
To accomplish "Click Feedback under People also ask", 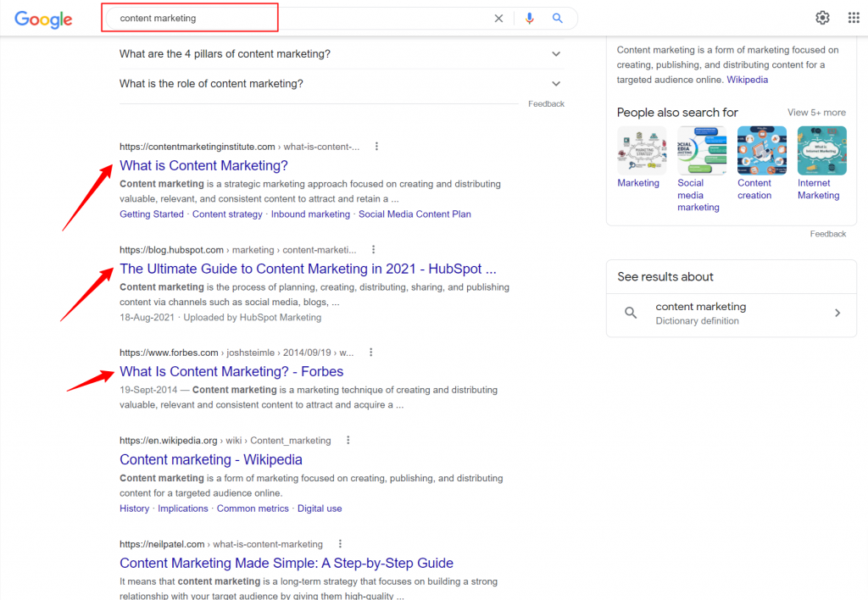I will 546,103.
